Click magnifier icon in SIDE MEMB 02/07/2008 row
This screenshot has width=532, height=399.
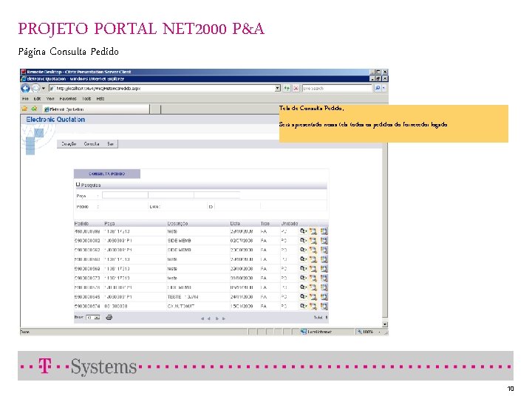coord(303,241)
